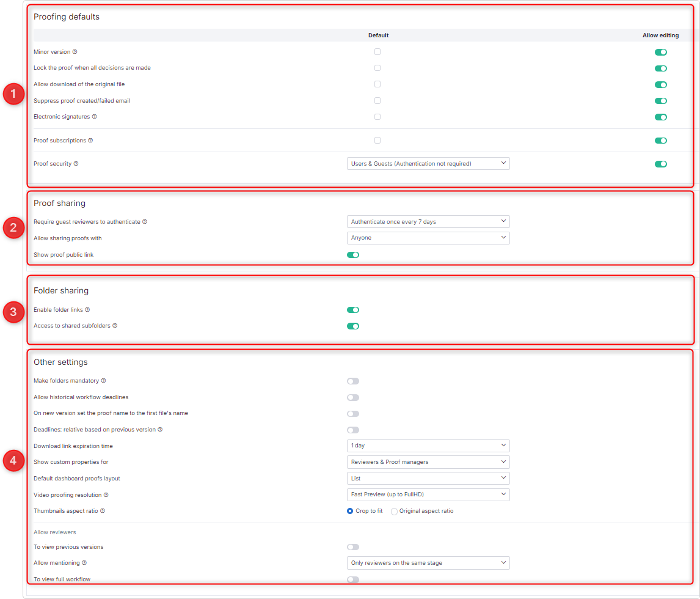Expand Video proofing resolution dropdown
Image resolution: width=700 pixels, height=599 pixels.
(x=428, y=494)
